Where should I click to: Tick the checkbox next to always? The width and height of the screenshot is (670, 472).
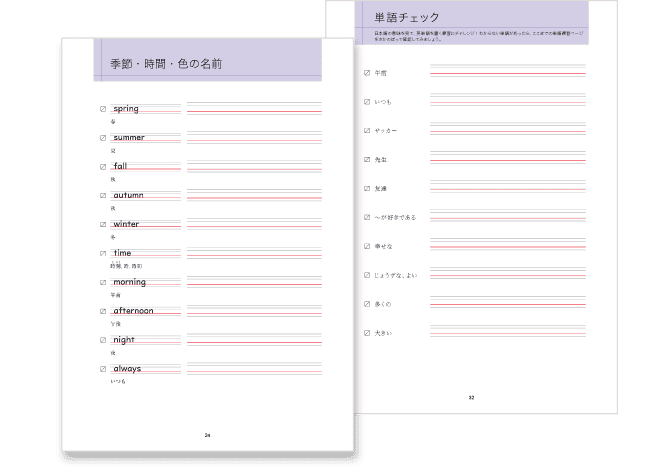pos(103,369)
